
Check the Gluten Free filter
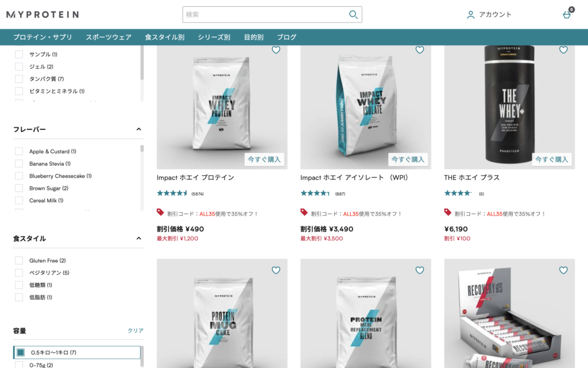click(19, 260)
